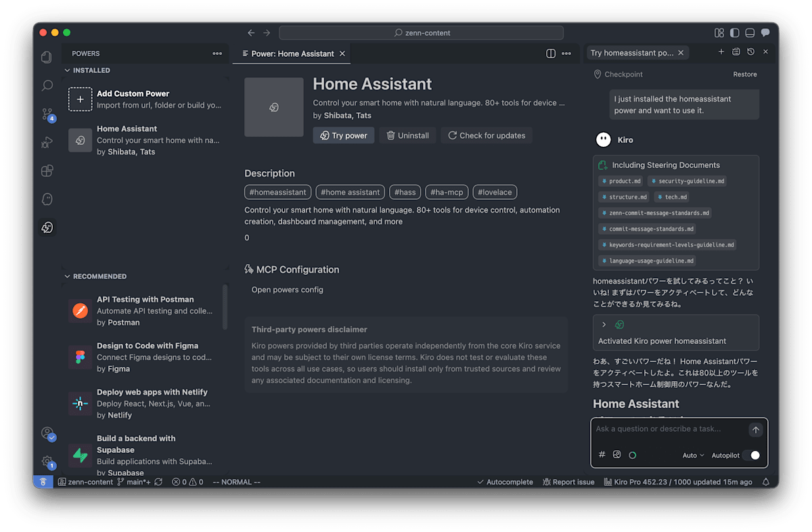812x532 pixels.
Task: Click Report issue in status bar
Action: [568, 482]
